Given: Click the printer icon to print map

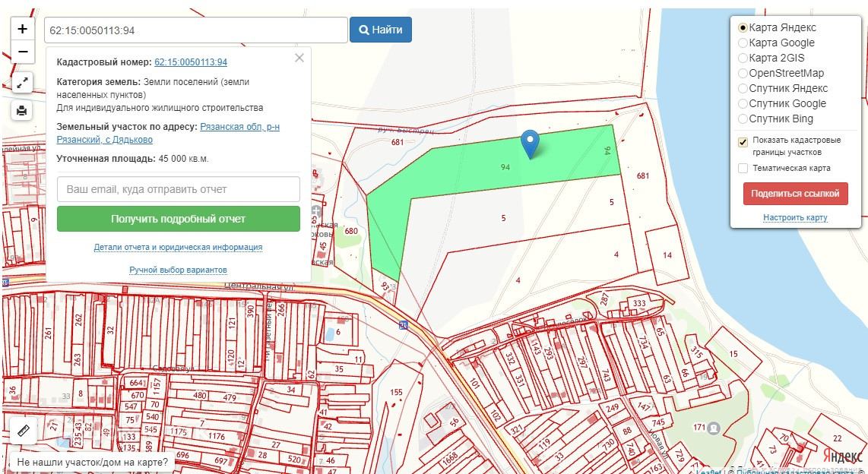Looking at the screenshot, I should pos(22,111).
